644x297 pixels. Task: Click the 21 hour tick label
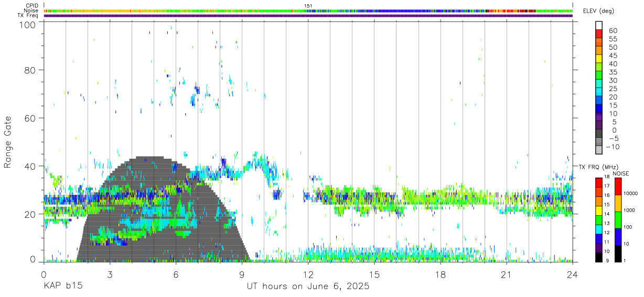click(x=507, y=274)
